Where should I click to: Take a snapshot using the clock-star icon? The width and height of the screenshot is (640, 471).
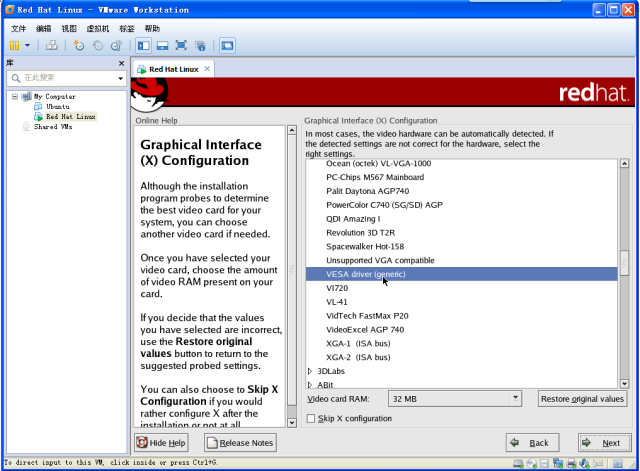(x=78, y=45)
